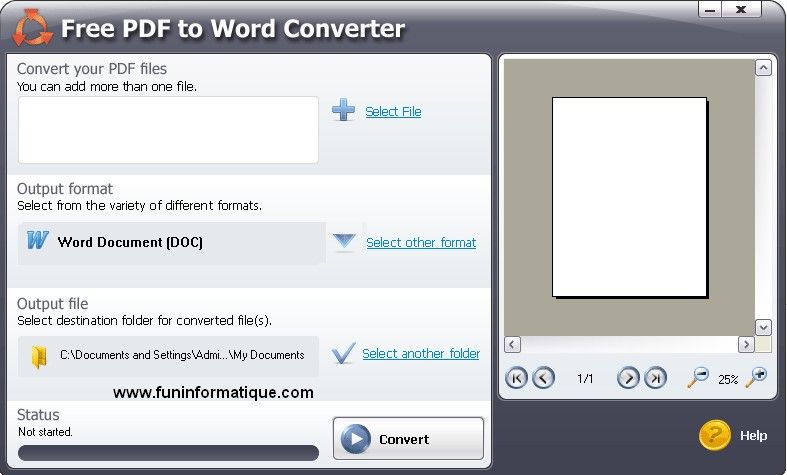Click the Not started status text
787x475 pixels.
click(x=45, y=432)
